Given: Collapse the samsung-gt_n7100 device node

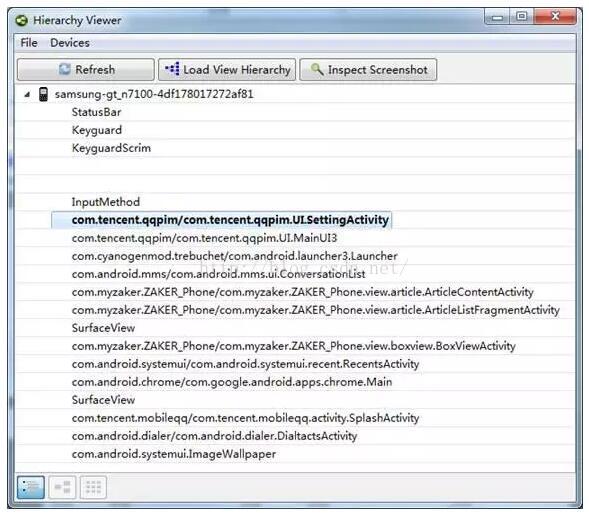Looking at the screenshot, I should click(x=27, y=94).
